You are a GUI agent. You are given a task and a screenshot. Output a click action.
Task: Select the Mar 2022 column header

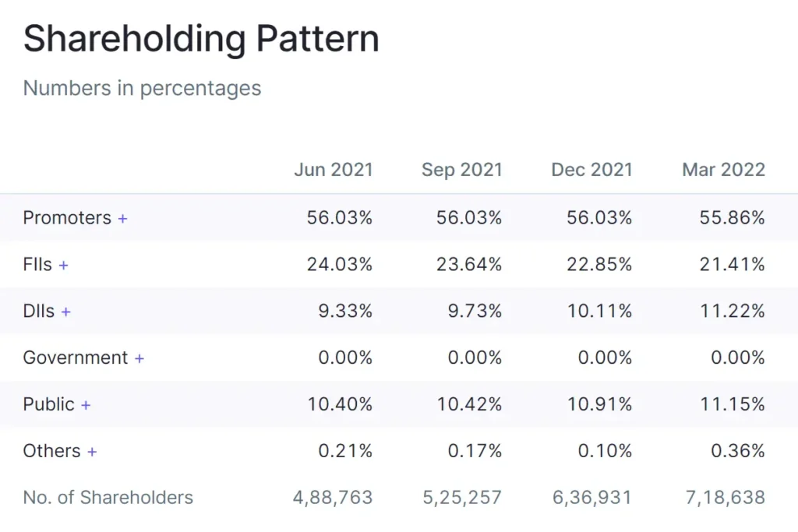point(724,170)
